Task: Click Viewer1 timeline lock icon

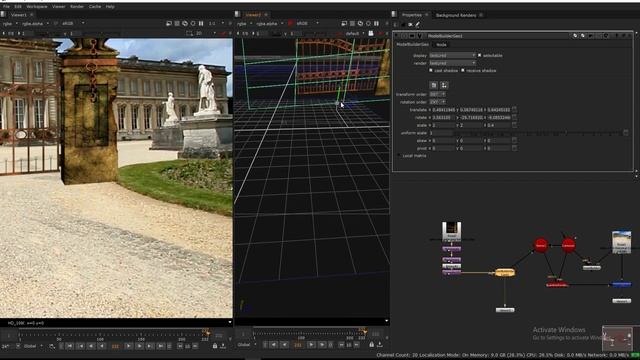Action: click(x=215, y=346)
